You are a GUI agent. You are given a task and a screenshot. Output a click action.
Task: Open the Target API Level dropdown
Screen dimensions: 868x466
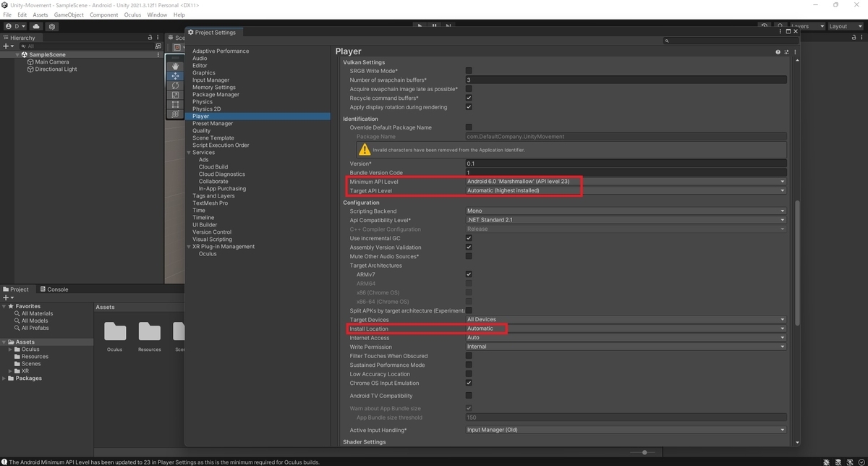(626, 190)
